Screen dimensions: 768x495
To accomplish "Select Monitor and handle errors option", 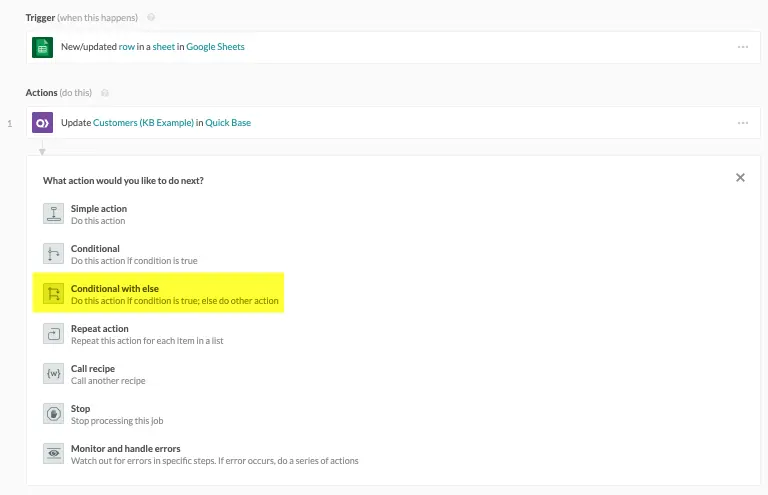I will coord(201,454).
